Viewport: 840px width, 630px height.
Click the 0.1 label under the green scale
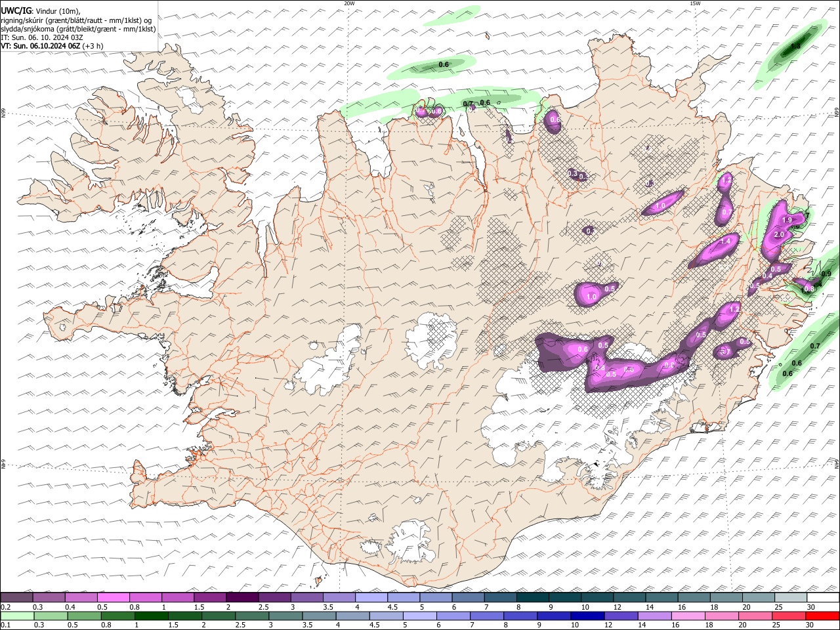[6, 625]
